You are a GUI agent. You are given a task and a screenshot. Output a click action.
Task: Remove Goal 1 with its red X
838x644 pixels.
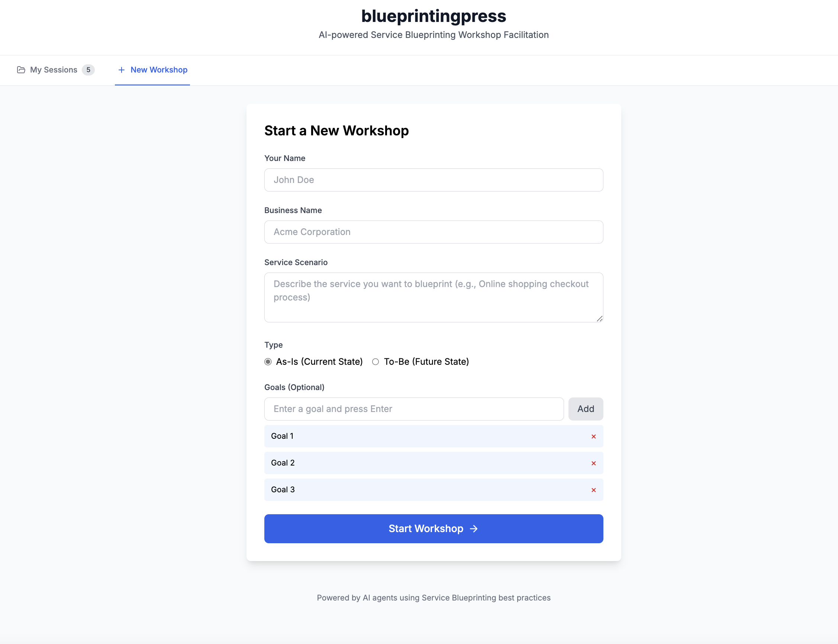pyautogui.click(x=593, y=436)
